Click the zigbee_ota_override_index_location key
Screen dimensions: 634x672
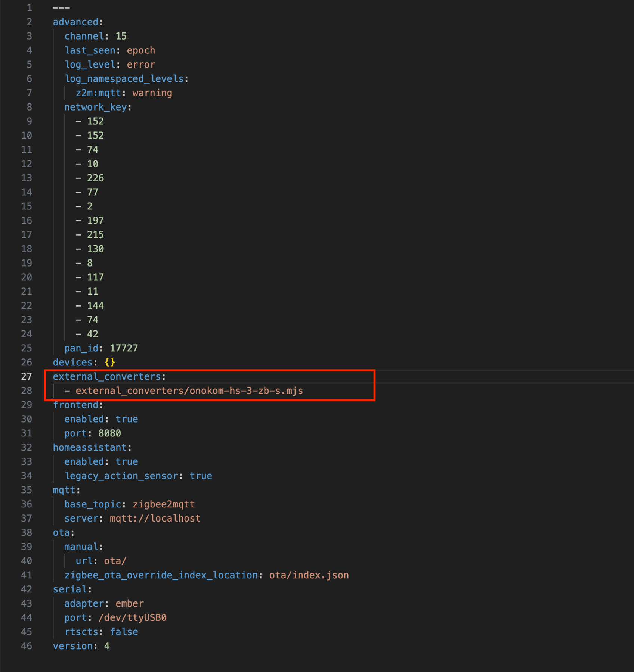(161, 575)
